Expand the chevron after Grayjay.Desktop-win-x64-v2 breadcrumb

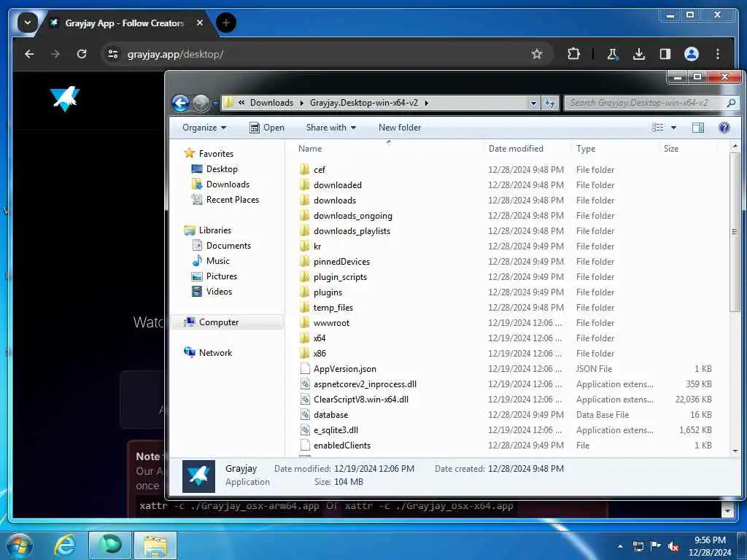426,103
